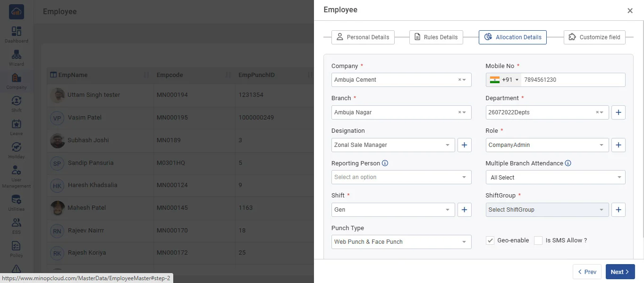Open the country code +91 selector
Viewport: 644px width, 283px height.
pos(504,80)
